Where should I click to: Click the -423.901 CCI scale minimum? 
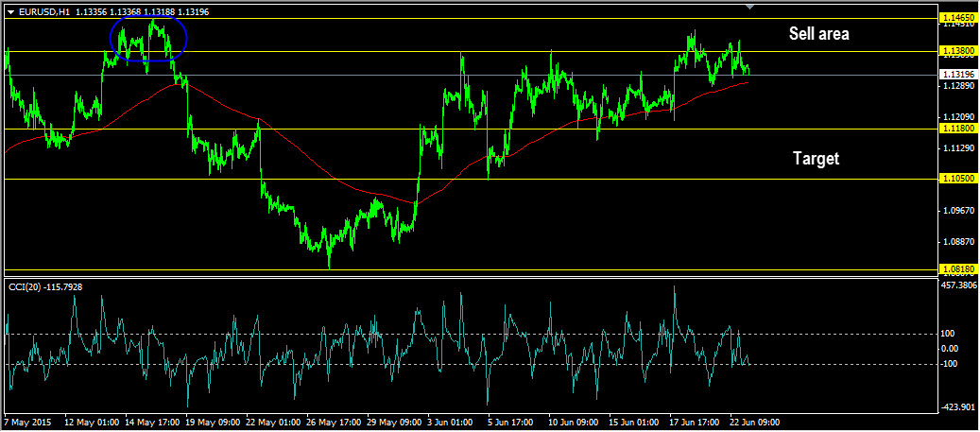[958, 407]
